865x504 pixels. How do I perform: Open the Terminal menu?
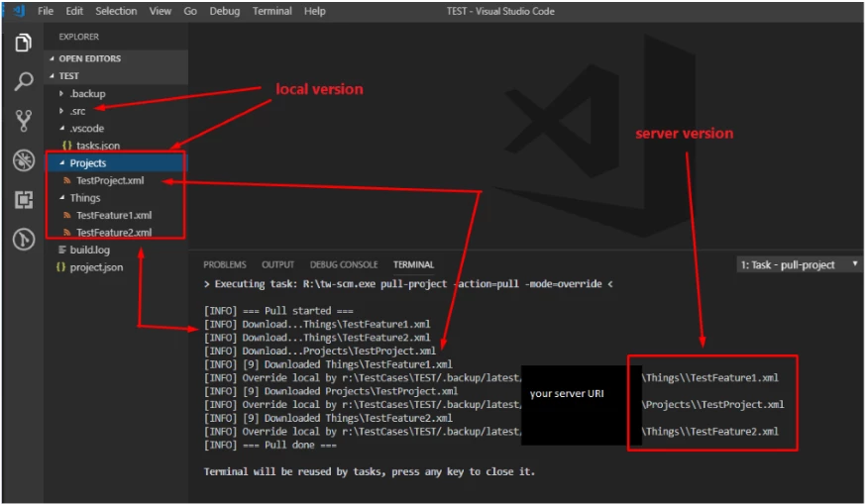coord(271,11)
